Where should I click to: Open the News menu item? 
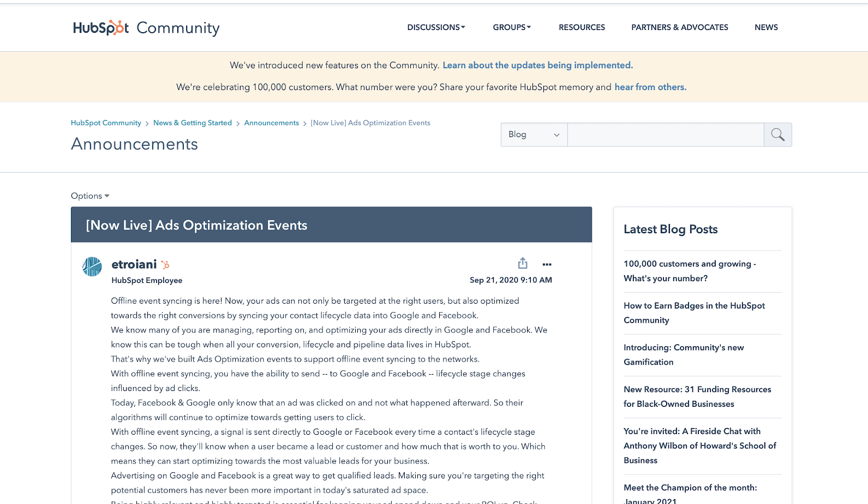tap(766, 27)
